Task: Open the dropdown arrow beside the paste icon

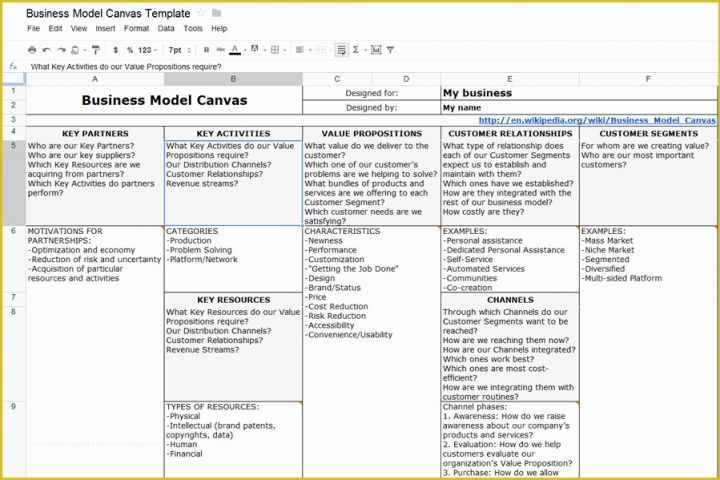Action: [85, 50]
